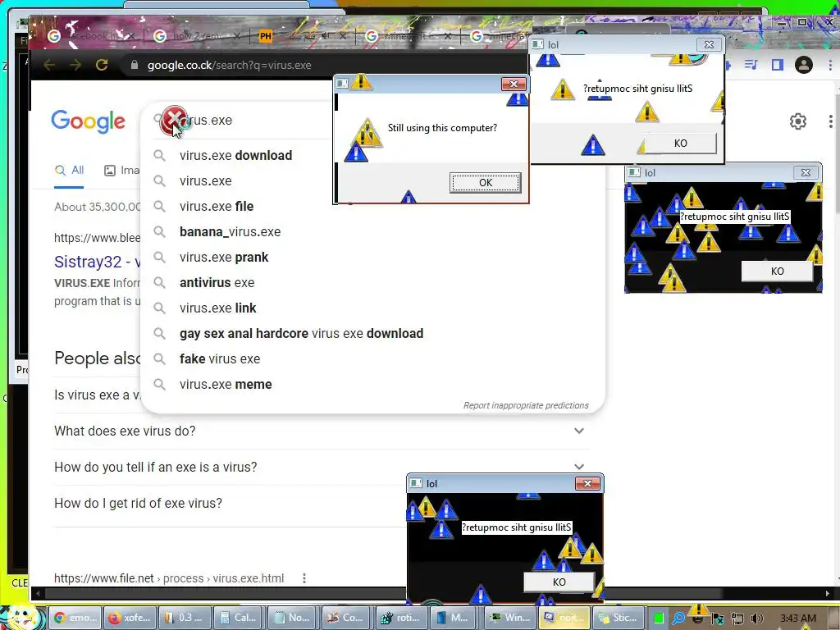Screen dimensions: 840x630
Task: Click the horizontal scrollbar's right arrow
Action: pos(828,593)
